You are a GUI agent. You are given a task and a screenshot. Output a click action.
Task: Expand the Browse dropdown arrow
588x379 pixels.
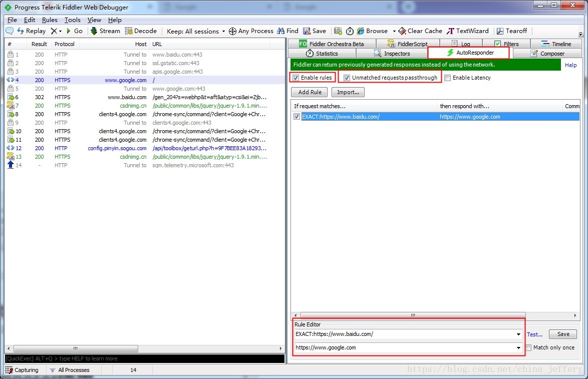coord(394,31)
